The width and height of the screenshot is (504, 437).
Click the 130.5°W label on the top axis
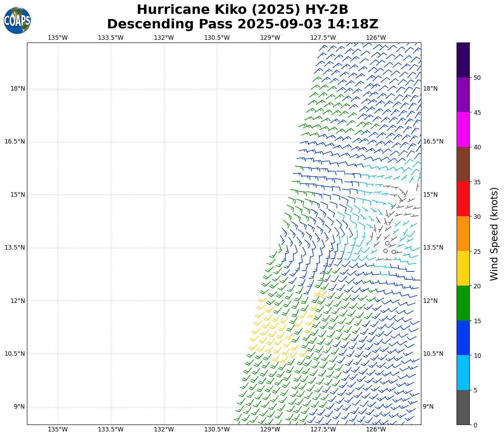click(217, 38)
